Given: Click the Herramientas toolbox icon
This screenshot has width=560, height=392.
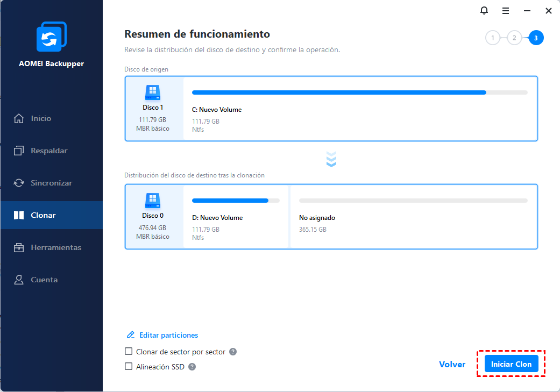Looking at the screenshot, I should pos(19,247).
